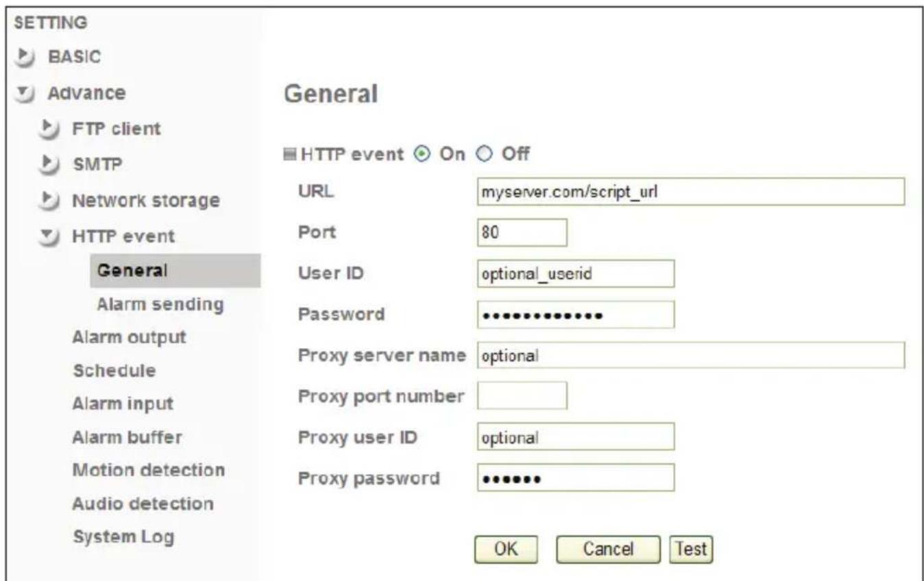
Task: Open Motion detection settings
Action: coord(148,471)
